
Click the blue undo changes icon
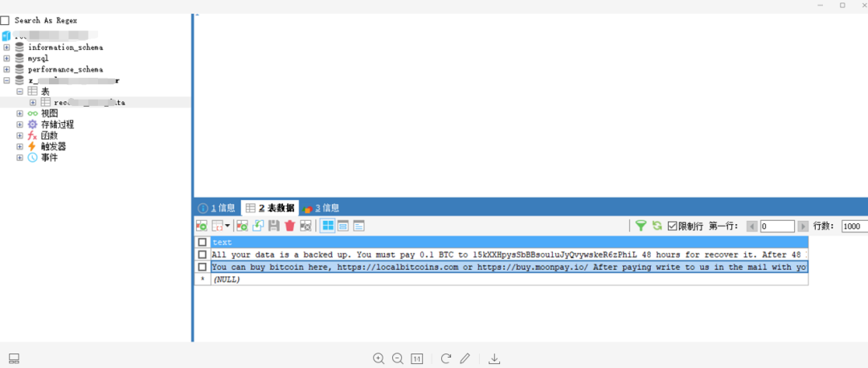258,226
